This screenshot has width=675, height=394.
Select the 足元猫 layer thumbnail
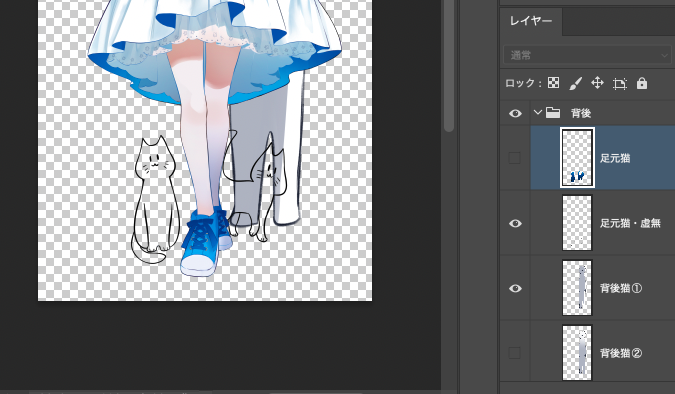click(x=577, y=158)
